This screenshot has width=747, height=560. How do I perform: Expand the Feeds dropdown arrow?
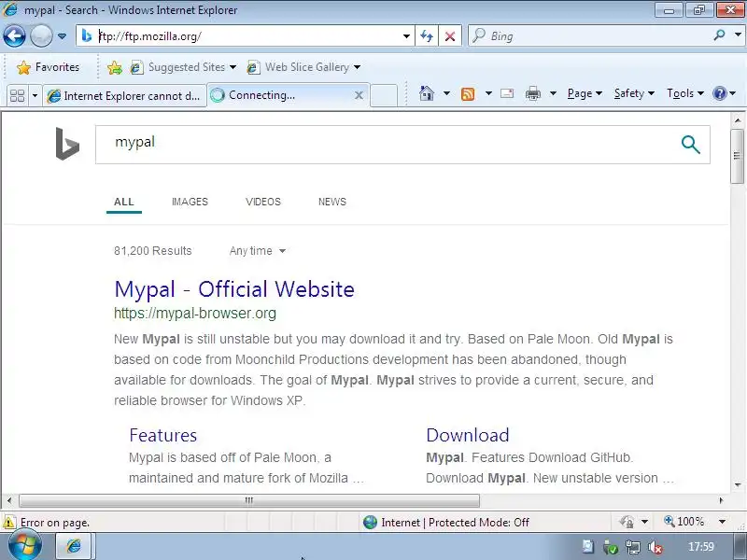point(488,93)
